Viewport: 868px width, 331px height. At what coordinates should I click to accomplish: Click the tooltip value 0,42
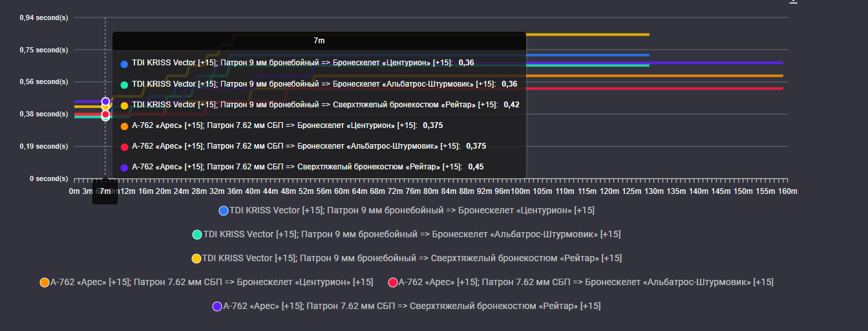[x=511, y=105]
